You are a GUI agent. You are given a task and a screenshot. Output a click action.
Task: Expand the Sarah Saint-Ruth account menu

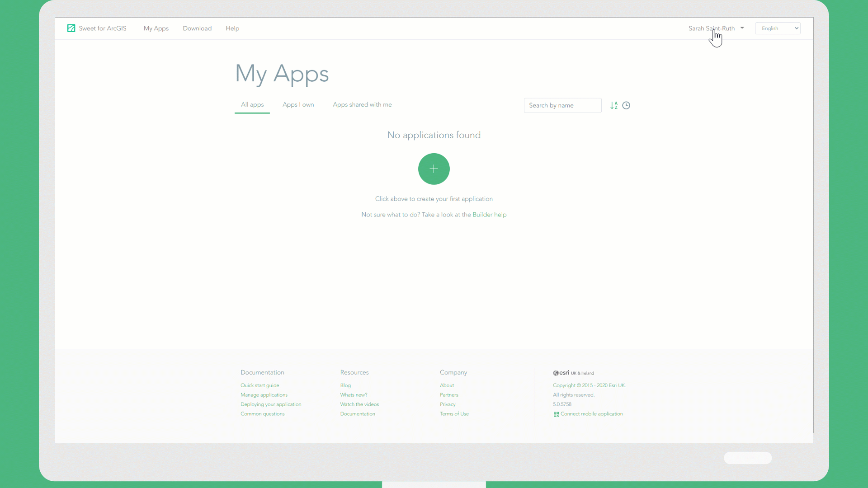(715, 28)
